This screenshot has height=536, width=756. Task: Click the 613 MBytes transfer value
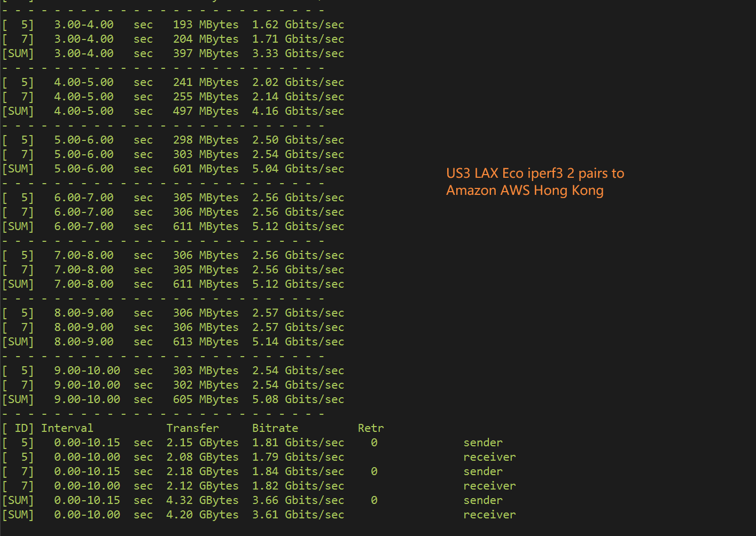(x=206, y=342)
